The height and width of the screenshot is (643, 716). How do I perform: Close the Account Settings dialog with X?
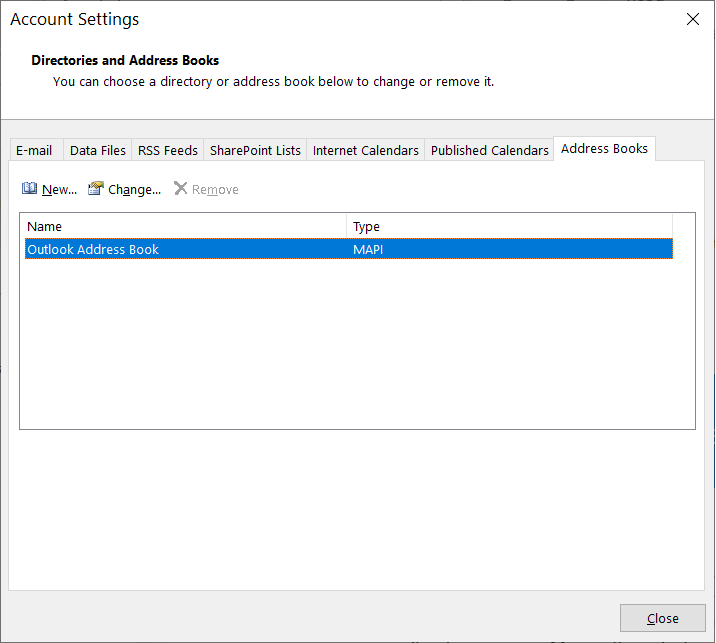click(x=693, y=19)
